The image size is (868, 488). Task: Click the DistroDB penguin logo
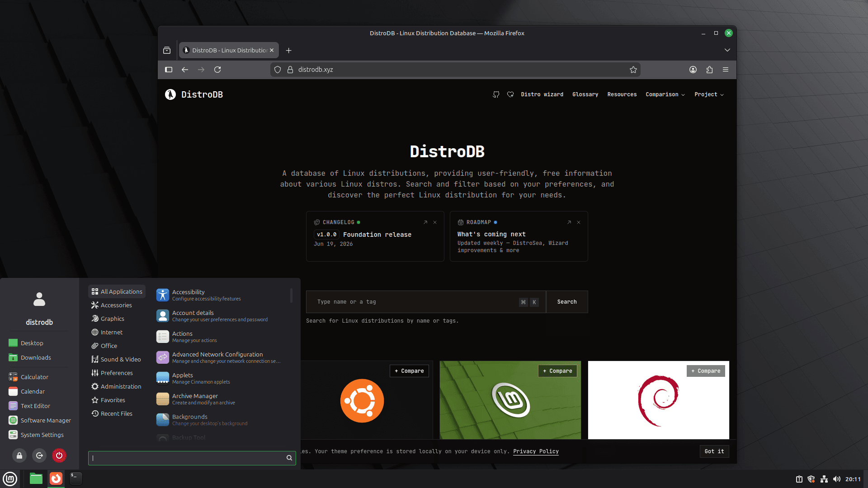click(170, 94)
